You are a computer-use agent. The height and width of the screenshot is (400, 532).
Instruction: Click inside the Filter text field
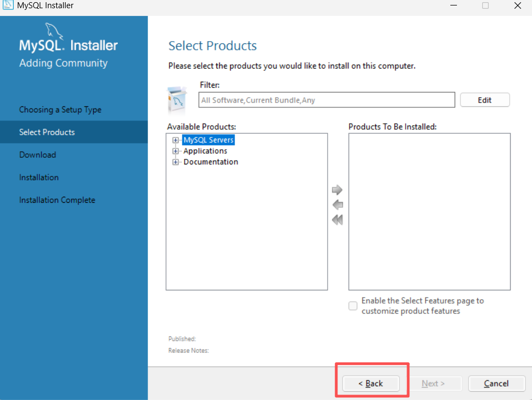click(327, 100)
